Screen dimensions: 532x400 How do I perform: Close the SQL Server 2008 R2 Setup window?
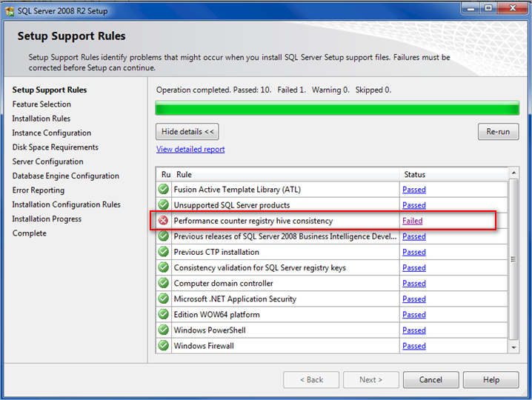click(512, 8)
